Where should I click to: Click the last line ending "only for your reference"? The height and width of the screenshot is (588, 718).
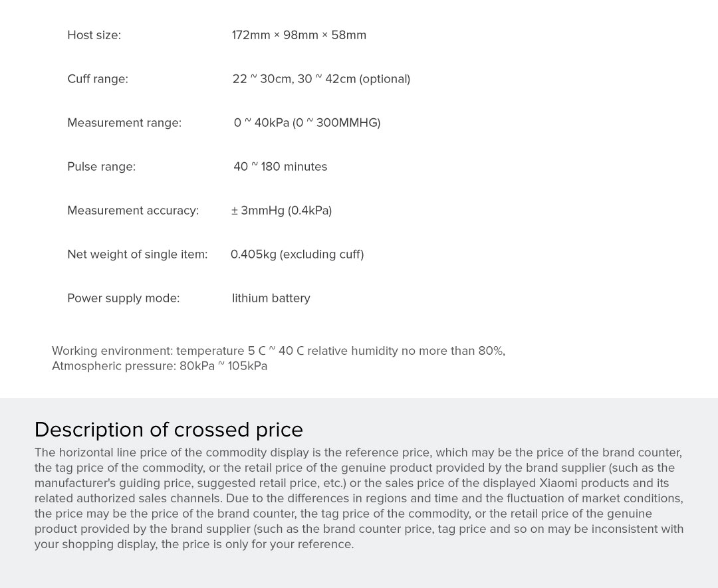pyautogui.click(x=193, y=544)
